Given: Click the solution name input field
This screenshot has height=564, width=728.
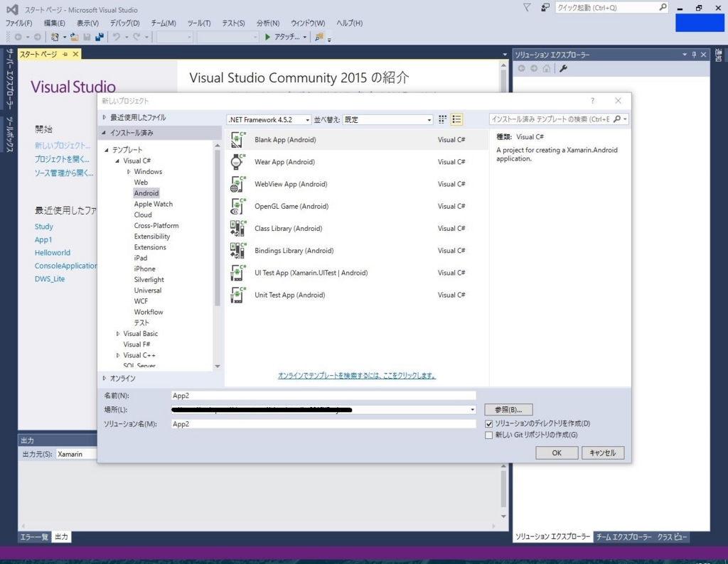Looking at the screenshot, I should click(x=323, y=424).
